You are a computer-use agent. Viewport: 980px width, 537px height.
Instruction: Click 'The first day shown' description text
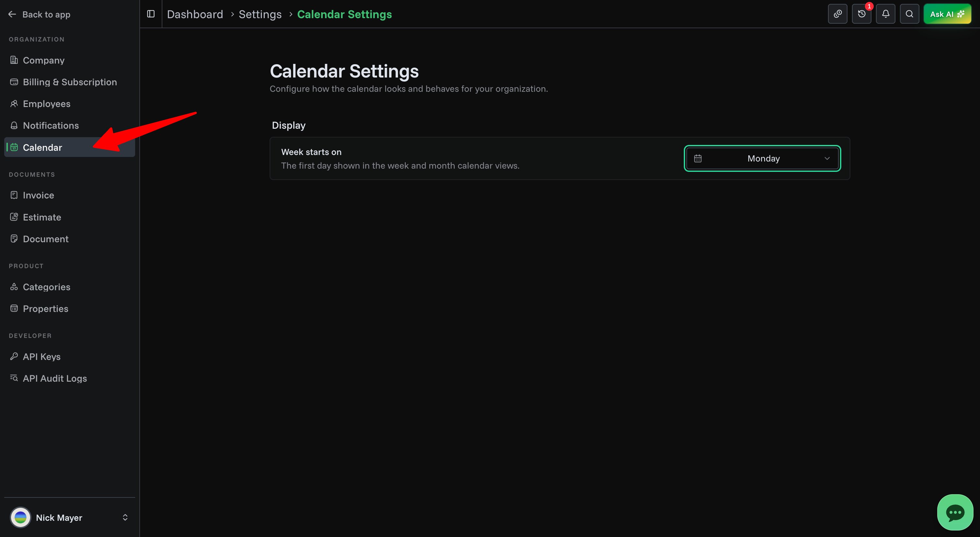coord(400,166)
